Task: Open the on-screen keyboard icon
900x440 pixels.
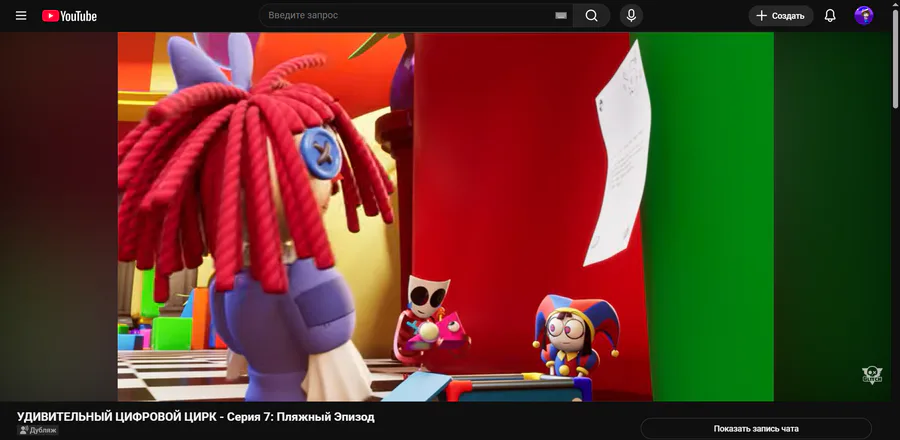Action: tap(561, 15)
